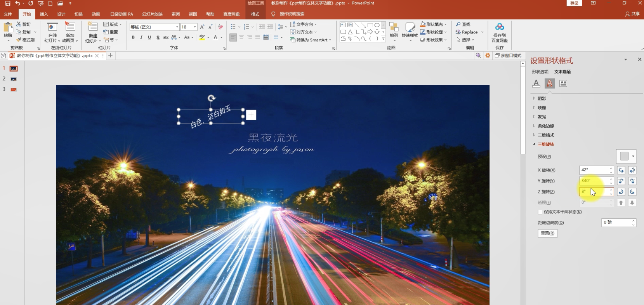The height and width of the screenshot is (305, 644).
Task: Click text highlight color swatch
Action: (202, 37)
